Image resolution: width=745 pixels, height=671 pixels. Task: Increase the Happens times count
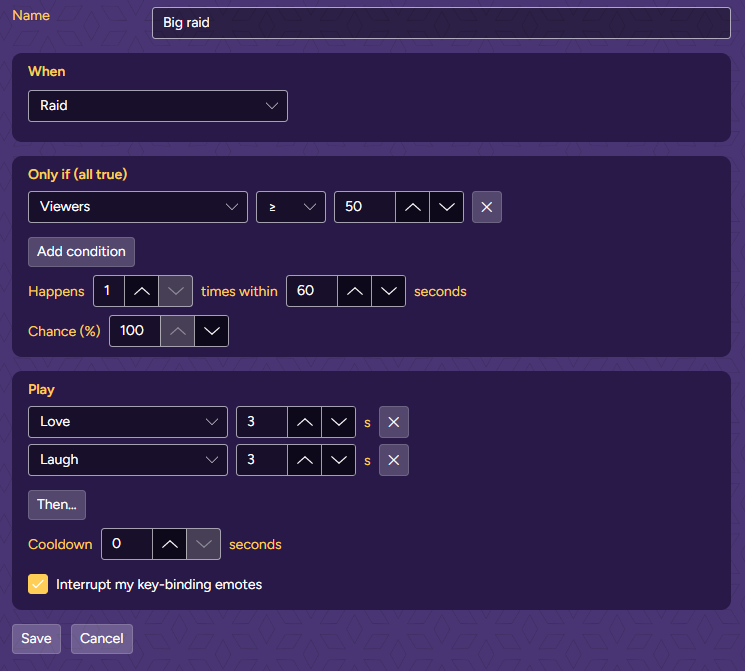142,291
